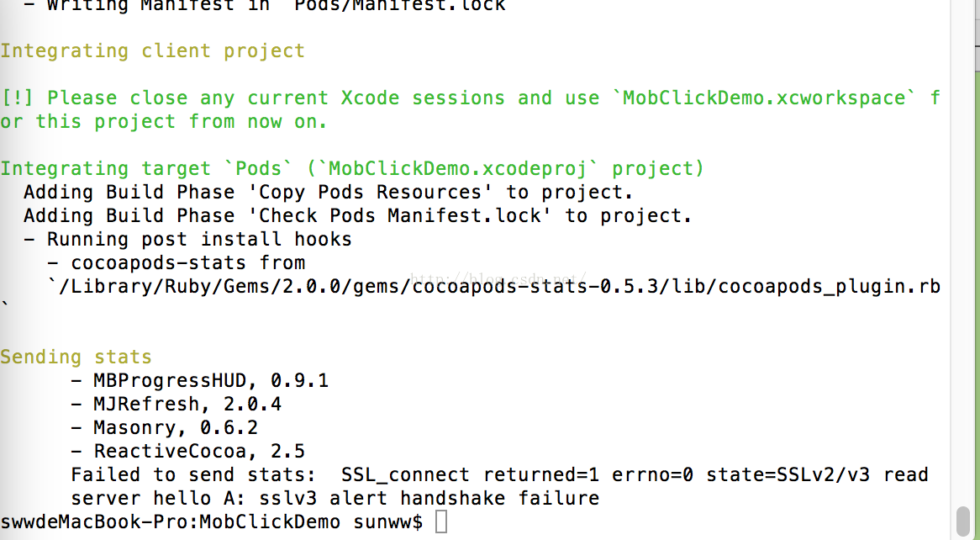Click the cocoapods_plugin.rb file path

[493, 287]
